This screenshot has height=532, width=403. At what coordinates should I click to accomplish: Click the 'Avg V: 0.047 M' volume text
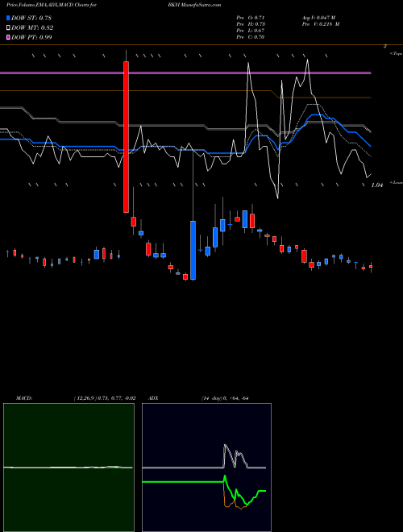[318, 18]
